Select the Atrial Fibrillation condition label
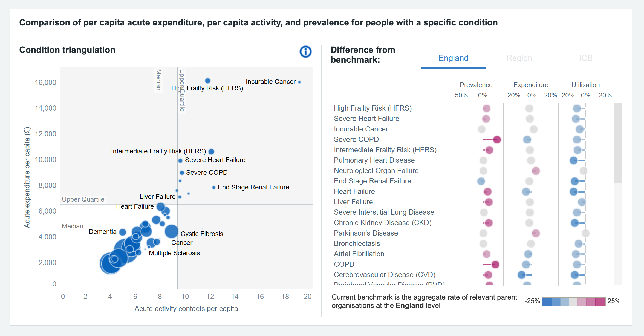 359,254
